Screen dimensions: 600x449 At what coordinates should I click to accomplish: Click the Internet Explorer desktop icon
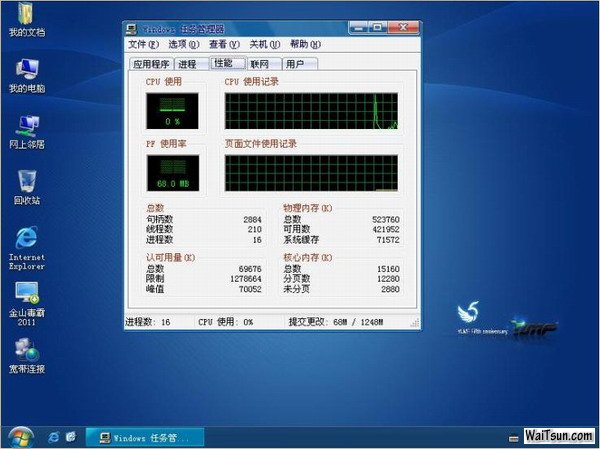(26, 238)
